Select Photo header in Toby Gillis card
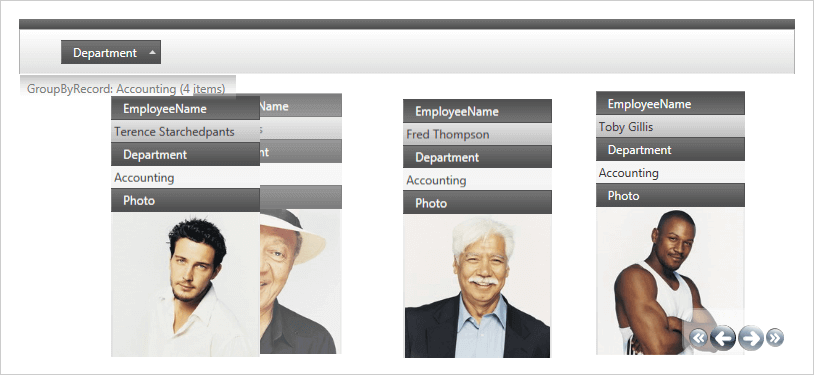The height and width of the screenshot is (375, 814). point(670,195)
